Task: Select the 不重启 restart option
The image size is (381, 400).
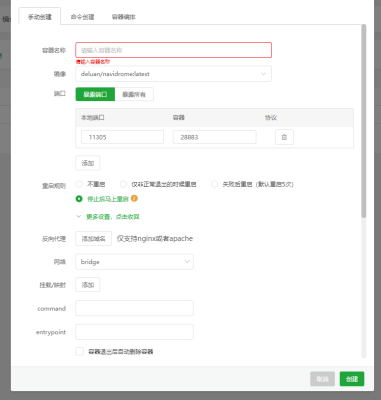Action: (x=79, y=184)
